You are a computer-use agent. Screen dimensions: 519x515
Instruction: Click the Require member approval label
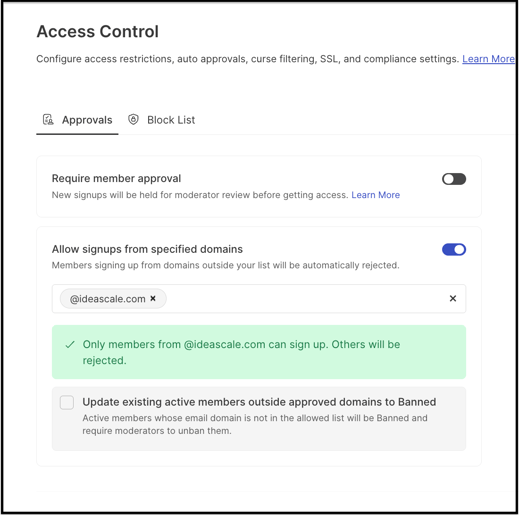pos(116,178)
